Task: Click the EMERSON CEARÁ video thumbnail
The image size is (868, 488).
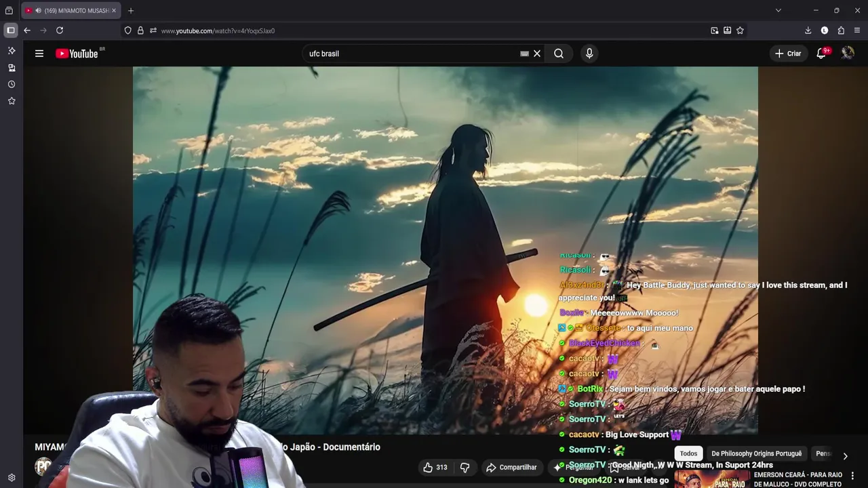Action: (711, 479)
